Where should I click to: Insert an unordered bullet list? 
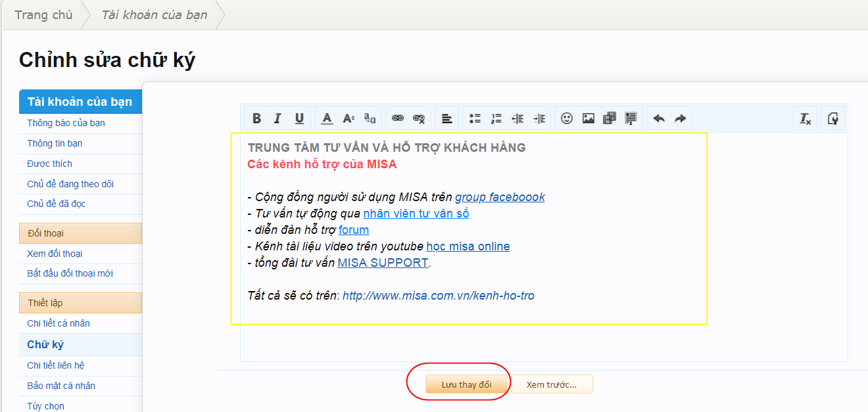[475, 118]
